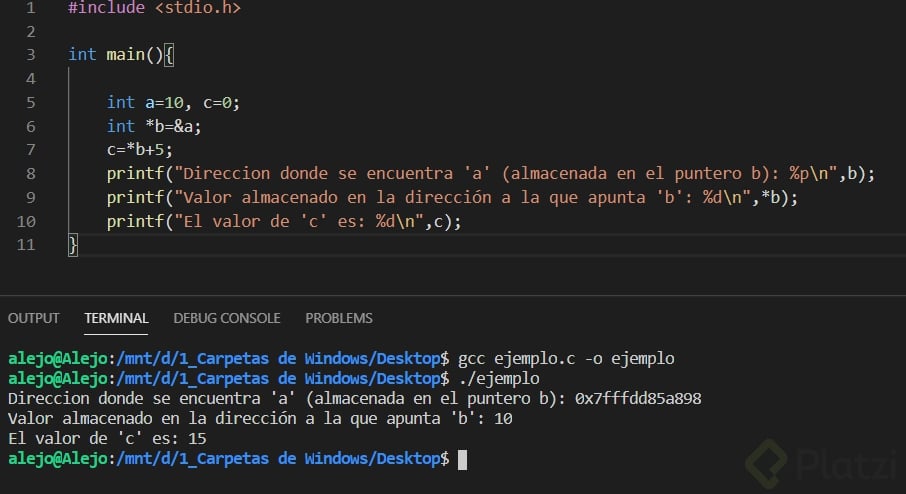Click the 'int *b=&a;' pointer declaration
The width and height of the screenshot is (906, 494).
click(154, 127)
